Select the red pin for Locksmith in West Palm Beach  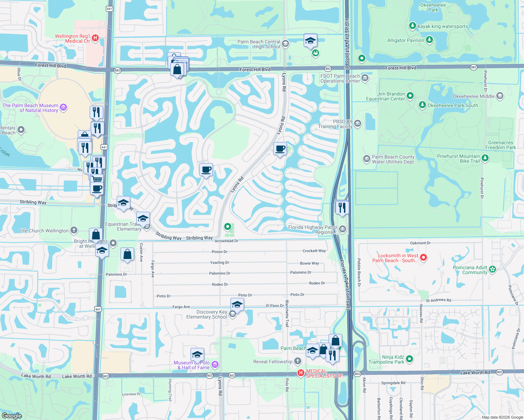423,258
